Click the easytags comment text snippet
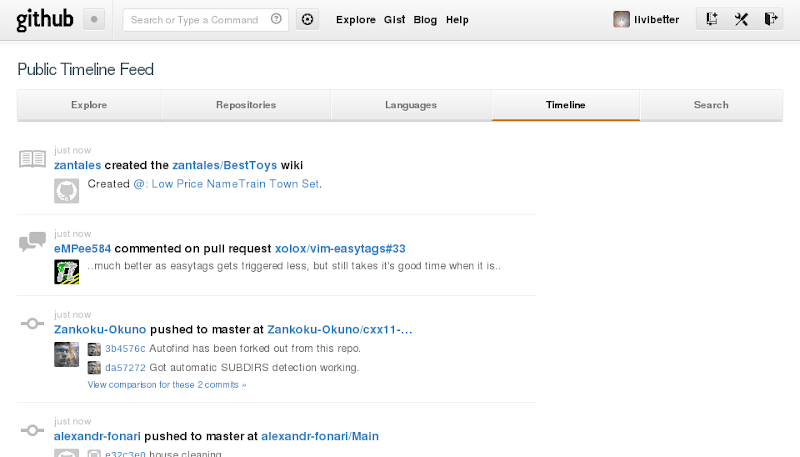 294,266
